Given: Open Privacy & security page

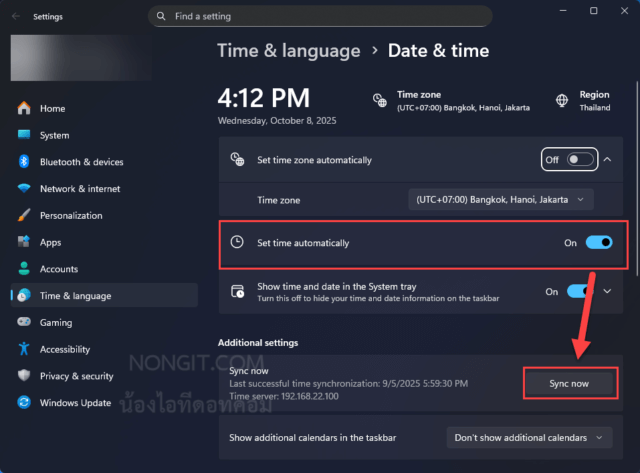Looking at the screenshot, I should click(x=104, y=375).
